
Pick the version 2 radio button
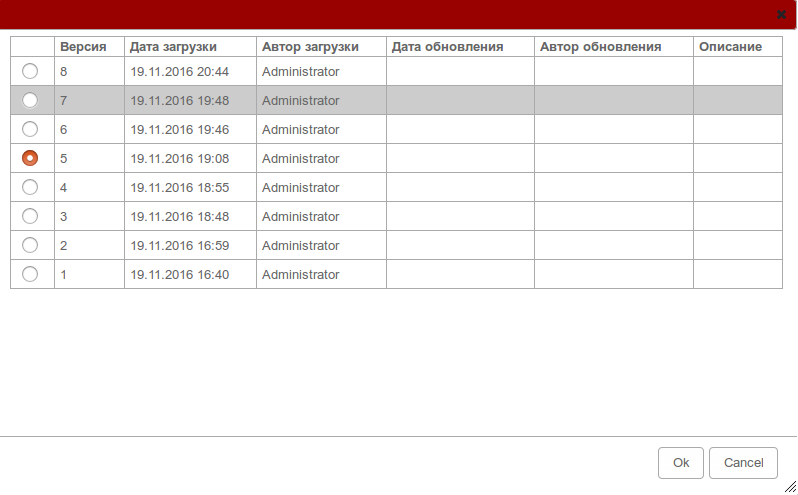coord(30,245)
